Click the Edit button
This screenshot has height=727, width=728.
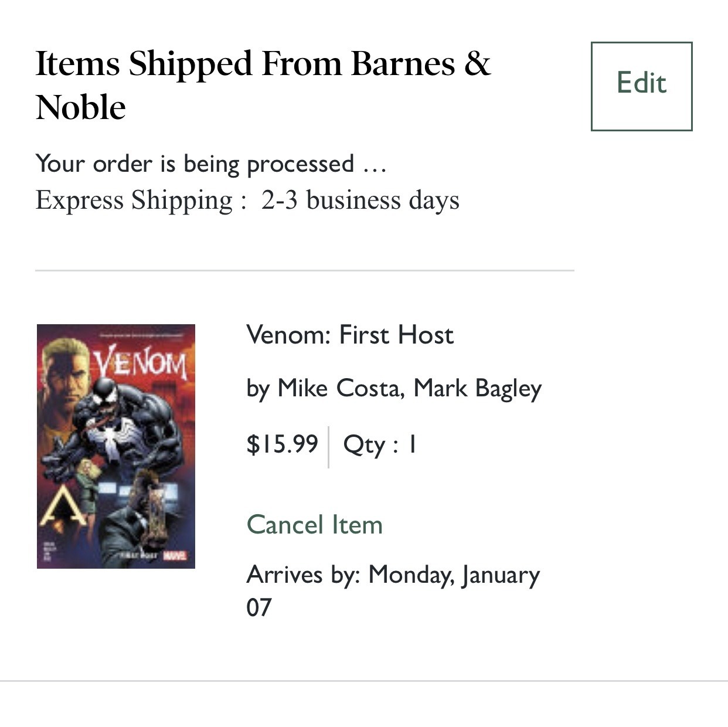tap(641, 86)
